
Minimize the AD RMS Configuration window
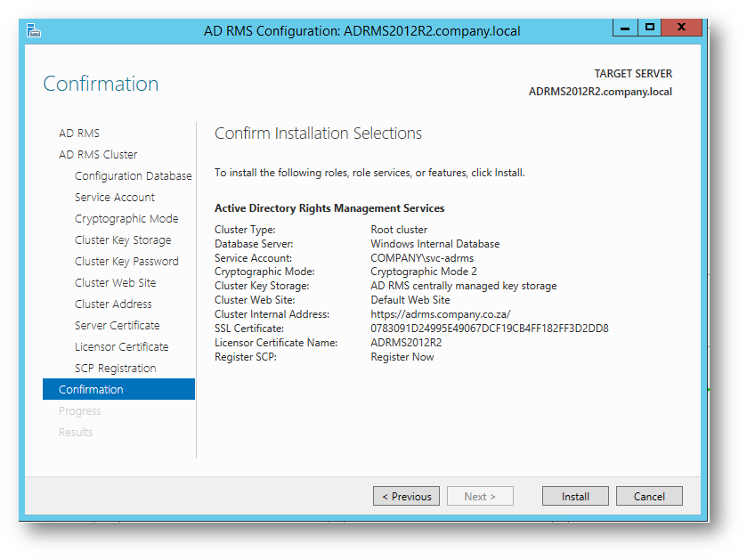pos(624,28)
